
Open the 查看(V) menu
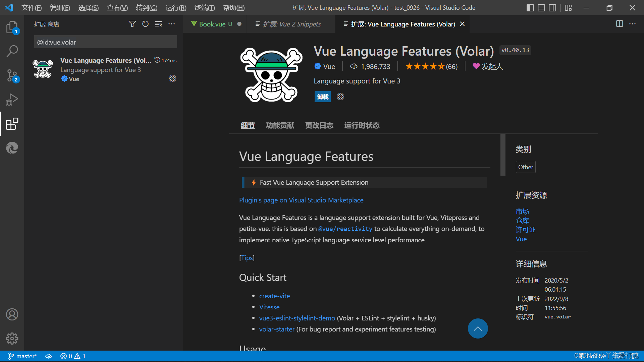[117, 7]
